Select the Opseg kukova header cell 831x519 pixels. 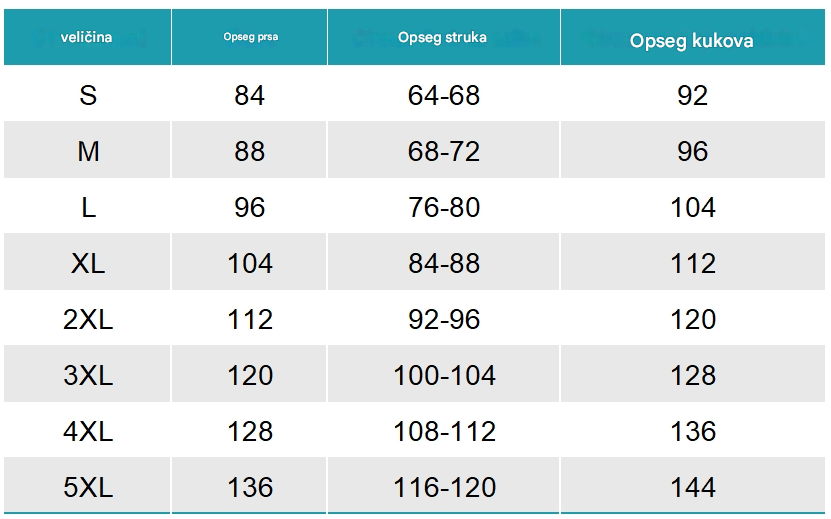(693, 37)
